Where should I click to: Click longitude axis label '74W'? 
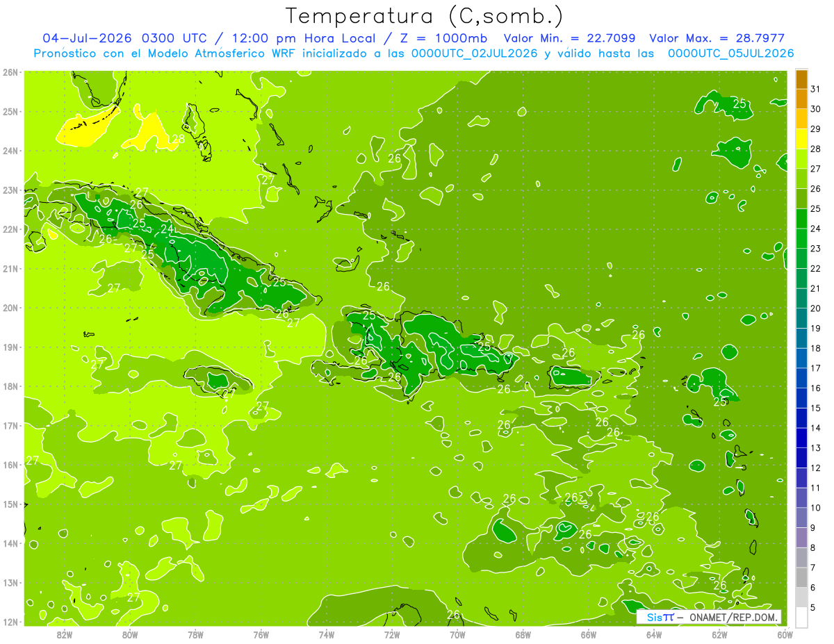(326, 634)
